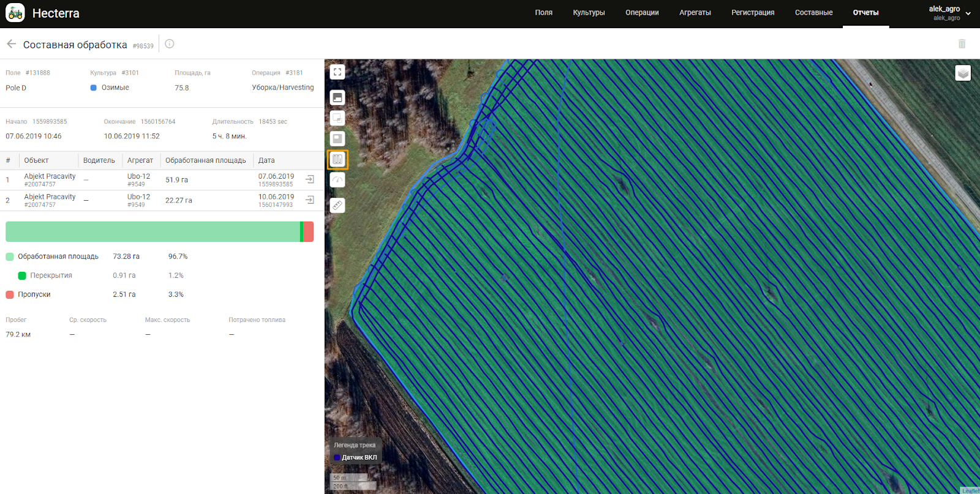Click the green processed area progress bar
The width and height of the screenshot is (980, 494).
tap(153, 232)
